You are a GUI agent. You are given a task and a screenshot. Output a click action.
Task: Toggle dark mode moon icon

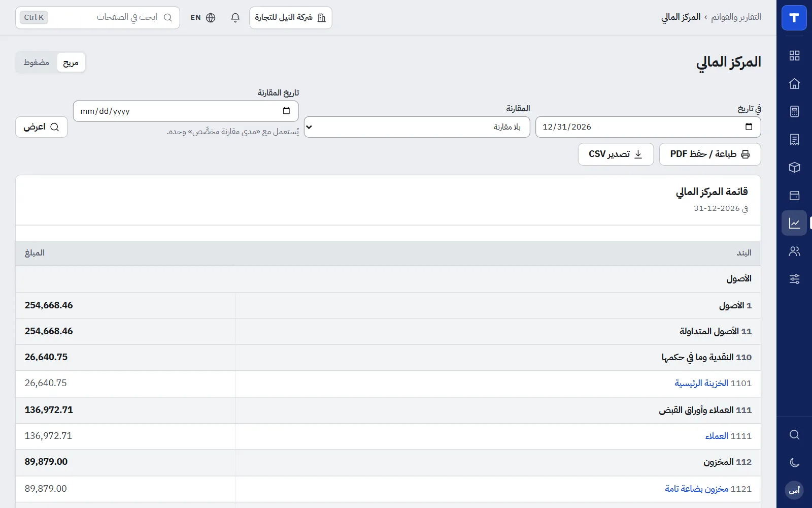pos(794,462)
